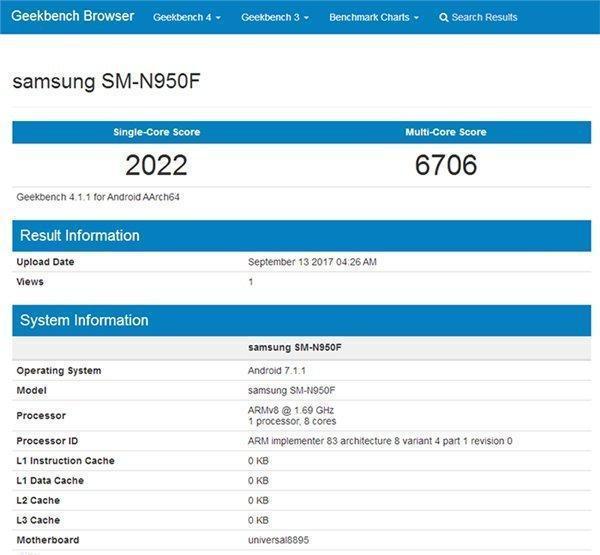Select the universal8895 motherboard value

point(278,540)
